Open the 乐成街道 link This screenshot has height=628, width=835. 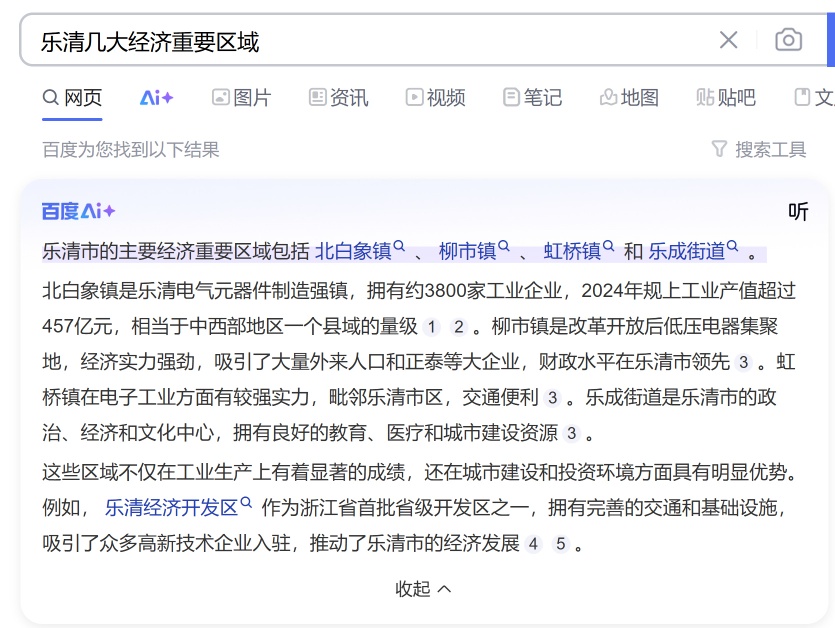click(x=686, y=251)
